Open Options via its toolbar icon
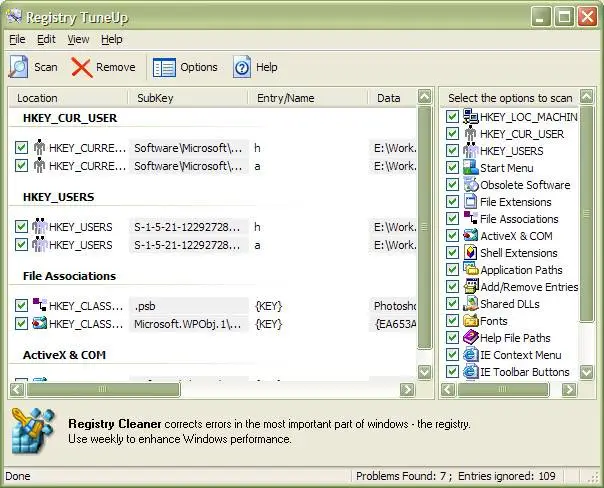Screen dimensions: 604x488 coord(164,67)
